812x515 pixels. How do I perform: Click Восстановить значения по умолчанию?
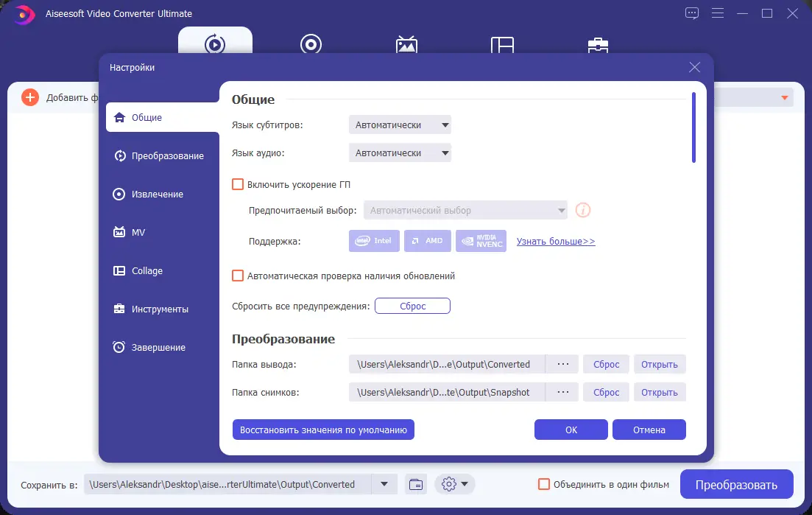(323, 430)
